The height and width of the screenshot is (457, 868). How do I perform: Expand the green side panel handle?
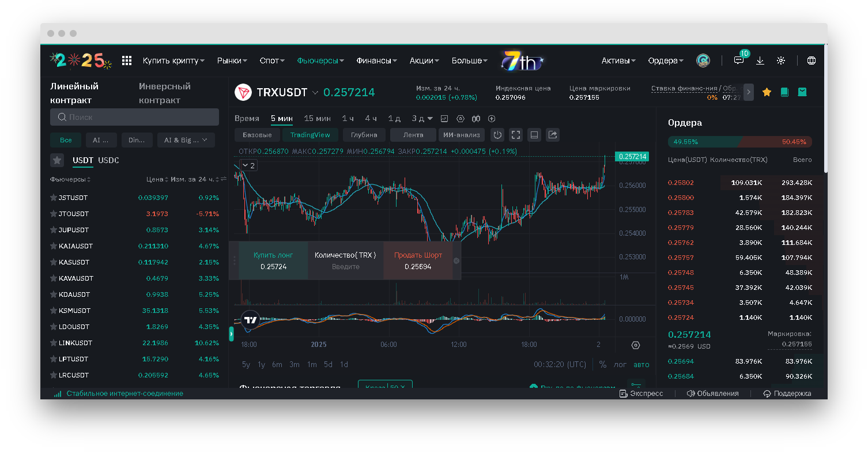coord(231,334)
